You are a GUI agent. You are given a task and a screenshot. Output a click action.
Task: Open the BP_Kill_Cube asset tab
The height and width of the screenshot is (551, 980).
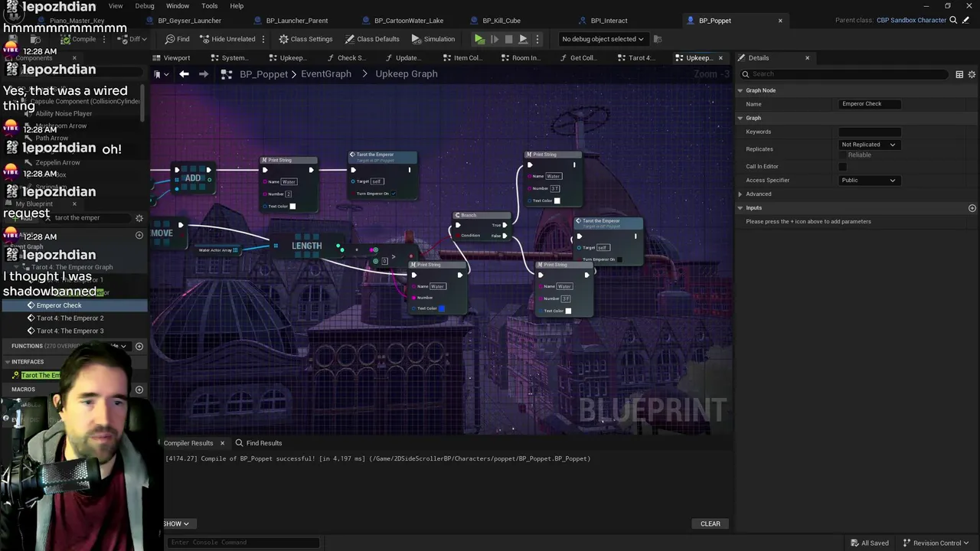(495, 21)
